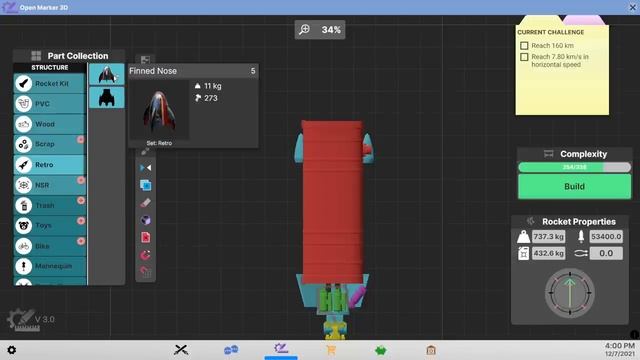Switch to the pink sticky note tab
The width and height of the screenshot is (640, 360).
(584, 20)
